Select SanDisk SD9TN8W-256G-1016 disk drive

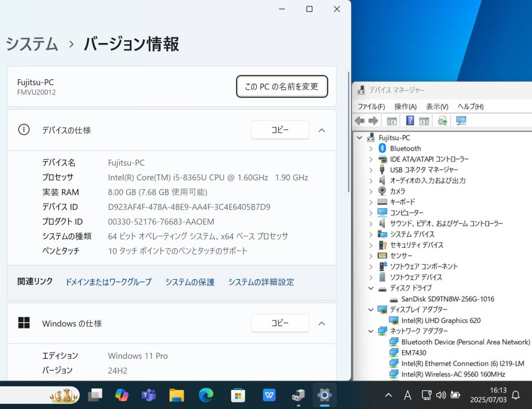[448, 299]
